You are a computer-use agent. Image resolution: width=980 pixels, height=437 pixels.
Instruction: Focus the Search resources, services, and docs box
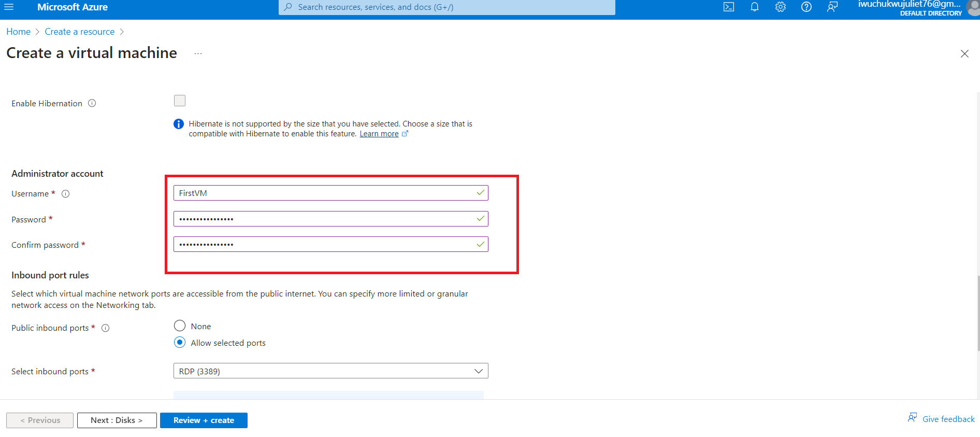pyautogui.click(x=447, y=7)
